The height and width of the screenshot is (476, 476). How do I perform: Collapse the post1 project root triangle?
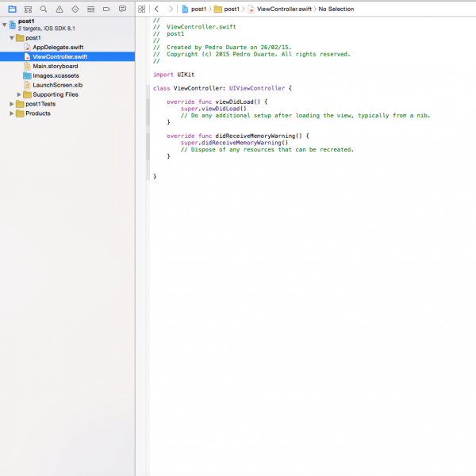point(4,25)
